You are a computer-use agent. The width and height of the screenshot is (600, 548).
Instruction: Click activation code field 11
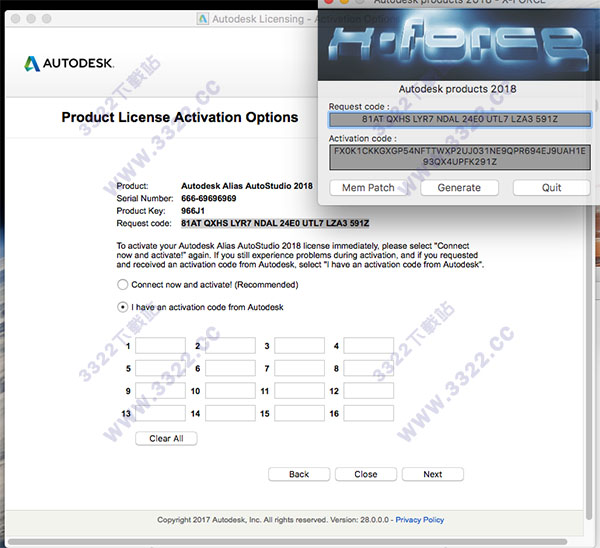[300, 391]
